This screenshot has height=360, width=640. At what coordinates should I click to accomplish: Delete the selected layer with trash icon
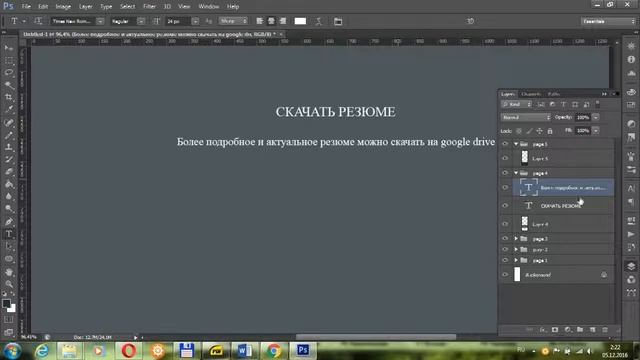click(605, 329)
